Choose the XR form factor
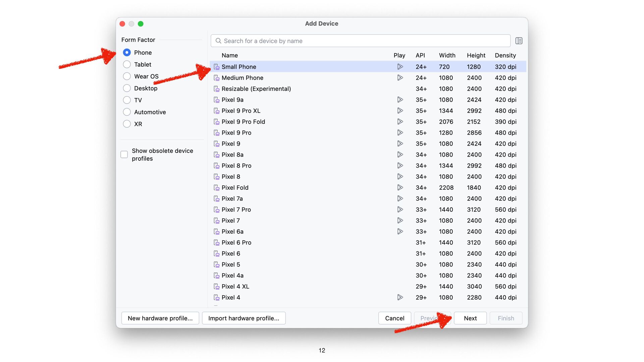The width and height of the screenshot is (644, 362). coord(127,124)
